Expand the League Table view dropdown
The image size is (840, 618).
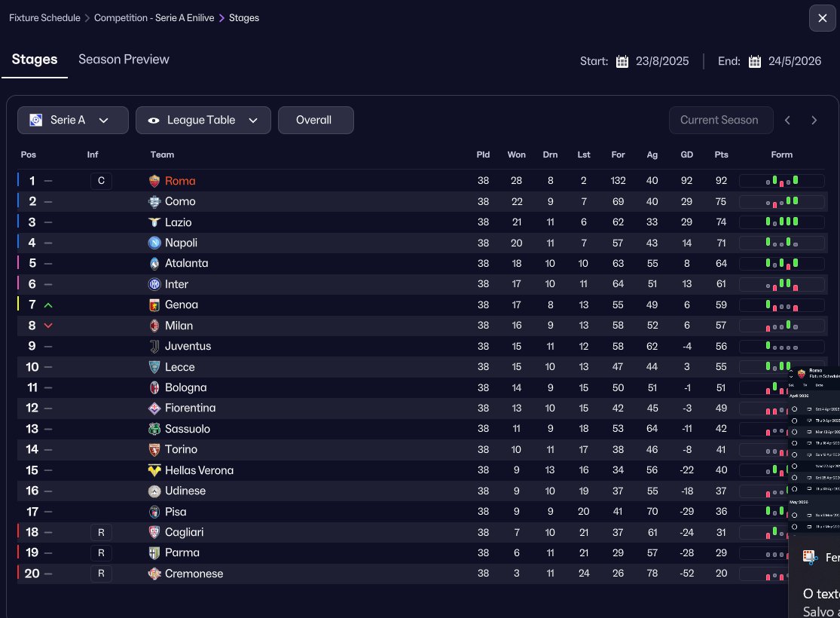(x=203, y=120)
